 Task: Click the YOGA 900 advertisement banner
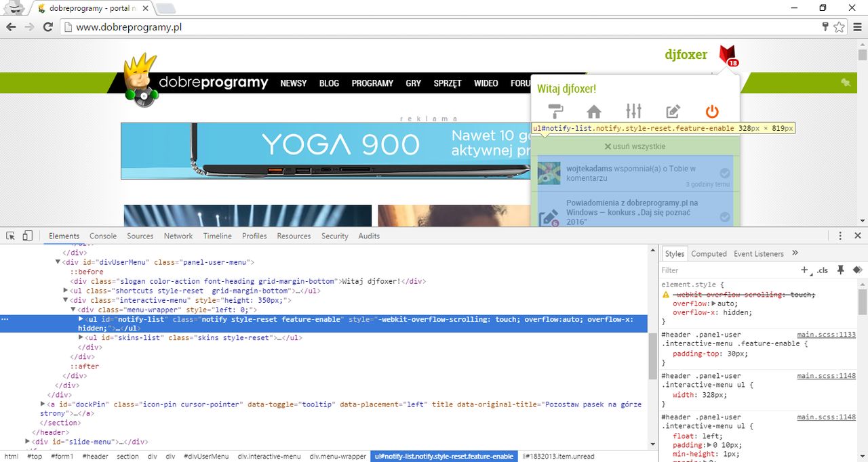[x=325, y=150]
